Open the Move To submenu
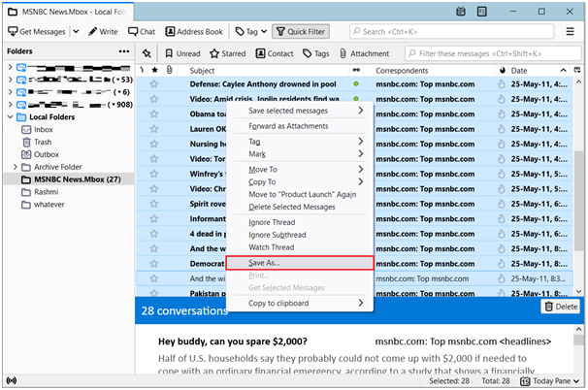This screenshot has height=390, width=588. point(299,170)
